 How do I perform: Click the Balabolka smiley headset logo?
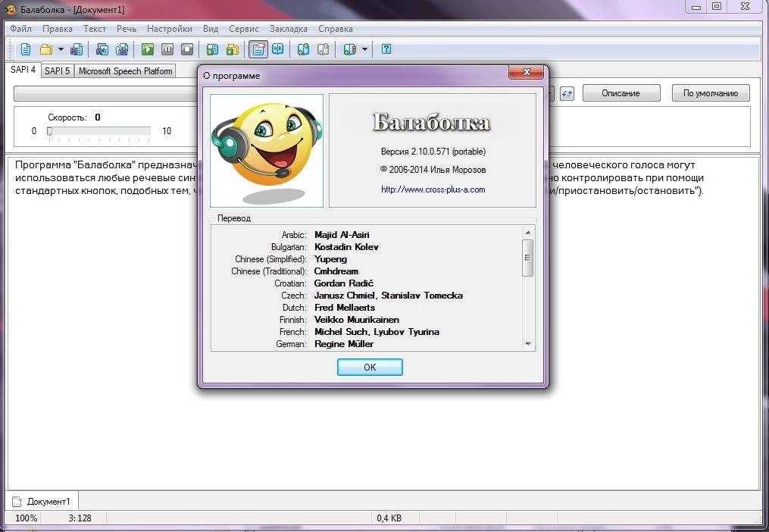coord(267,151)
